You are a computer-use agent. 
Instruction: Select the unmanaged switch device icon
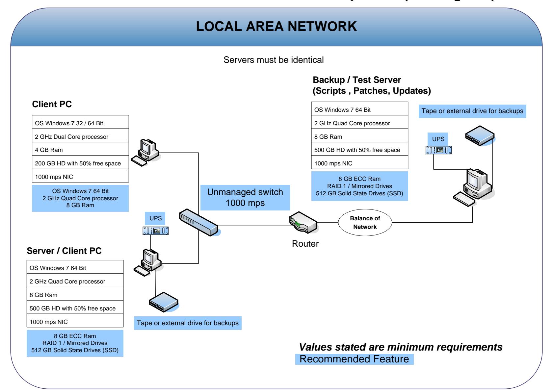[x=199, y=222]
